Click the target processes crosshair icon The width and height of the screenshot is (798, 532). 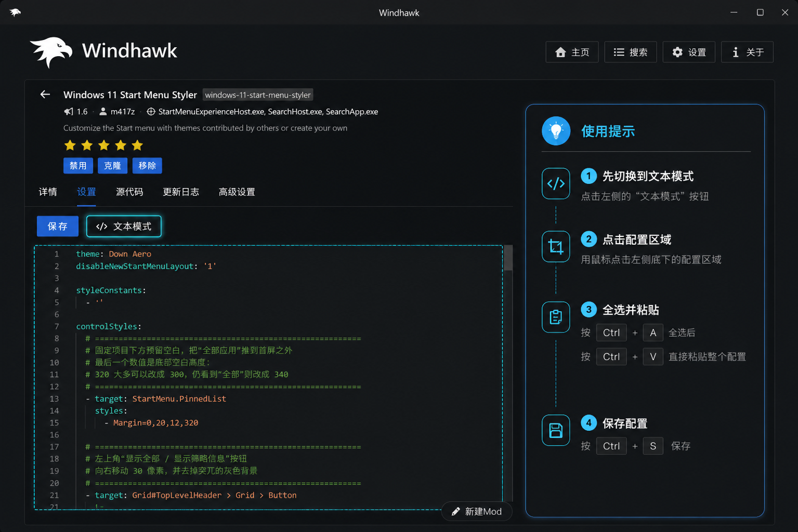point(151,112)
